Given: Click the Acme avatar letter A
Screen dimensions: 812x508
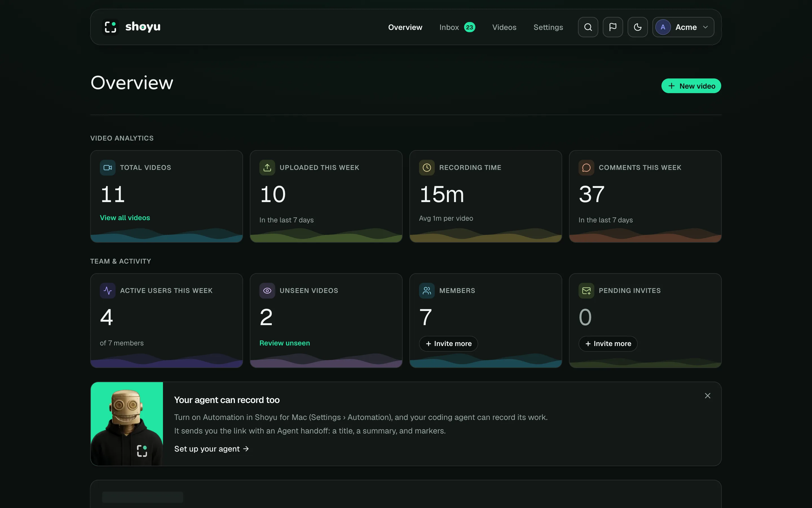Looking at the screenshot, I should [x=663, y=27].
